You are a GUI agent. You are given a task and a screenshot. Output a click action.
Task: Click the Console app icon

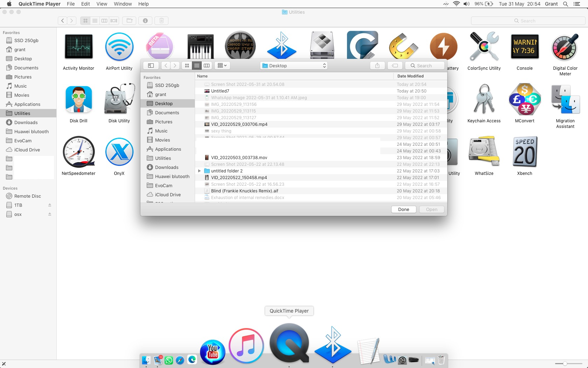pos(525,47)
